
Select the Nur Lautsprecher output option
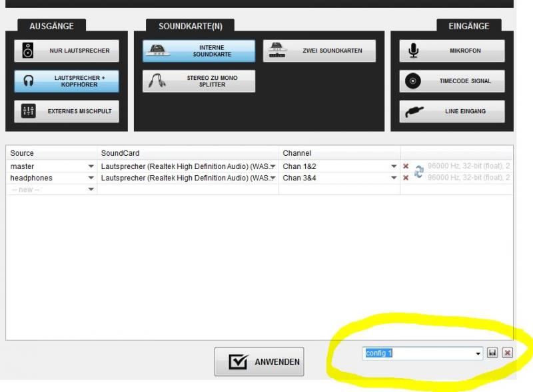pyautogui.click(x=67, y=51)
